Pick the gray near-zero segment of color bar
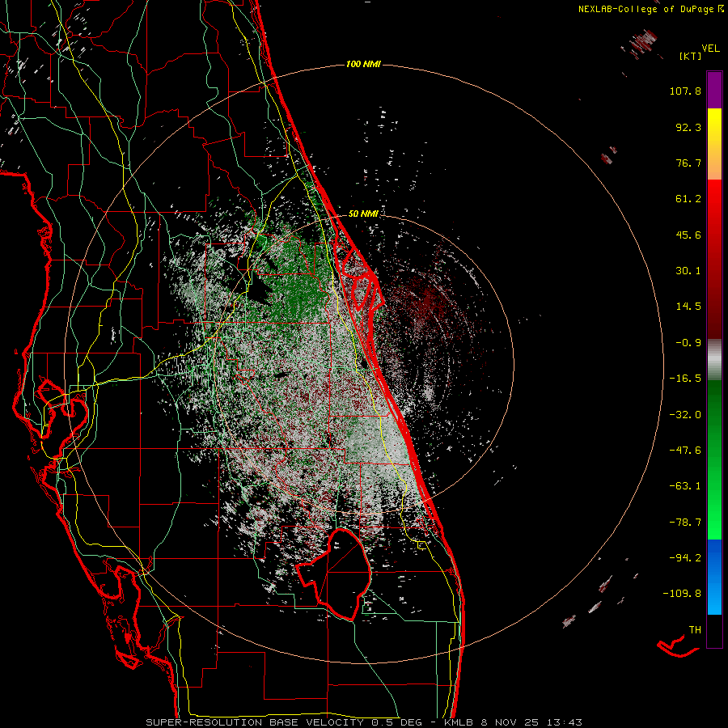The height and width of the screenshot is (728, 728). coord(714,360)
